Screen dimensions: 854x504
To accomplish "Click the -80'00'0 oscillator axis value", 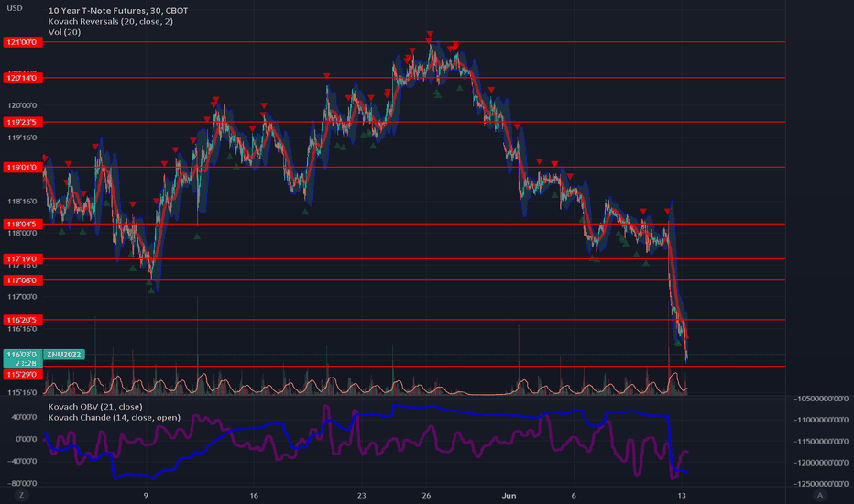I will click(x=22, y=483).
